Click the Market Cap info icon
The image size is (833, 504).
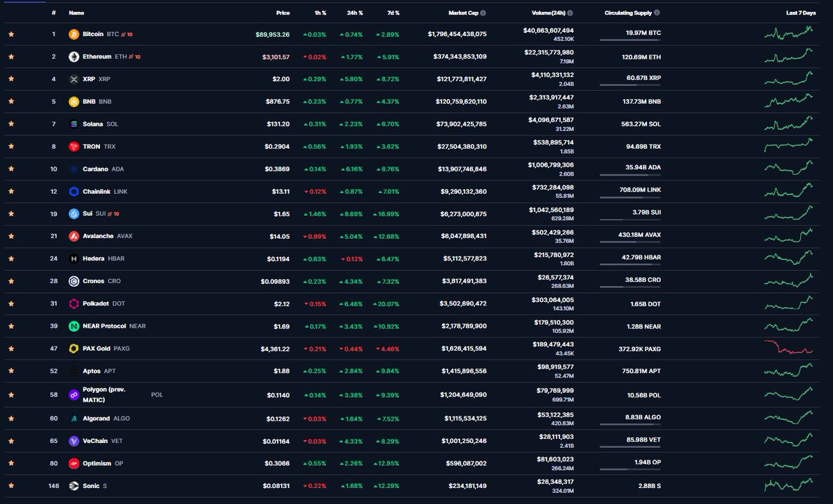[x=483, y=12]
